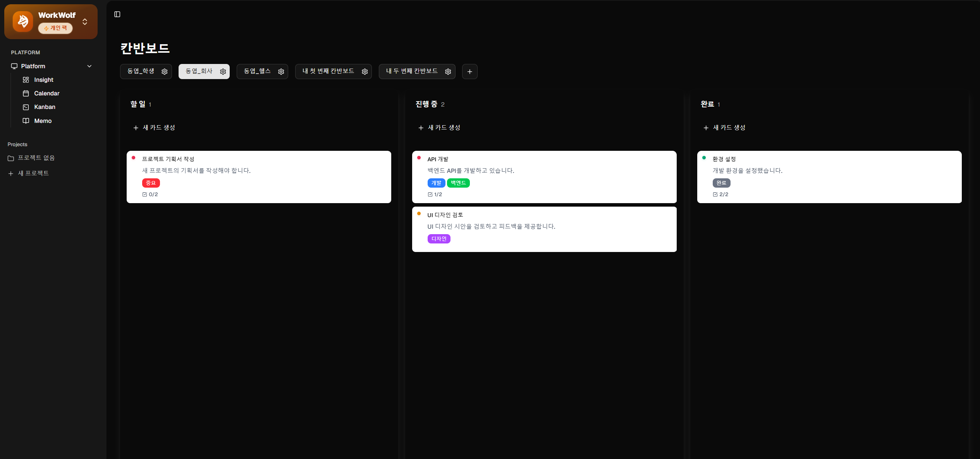980x459 pixels.
Task: Click the WorkWolf logo icon
Action: click(x=22, y=21)
